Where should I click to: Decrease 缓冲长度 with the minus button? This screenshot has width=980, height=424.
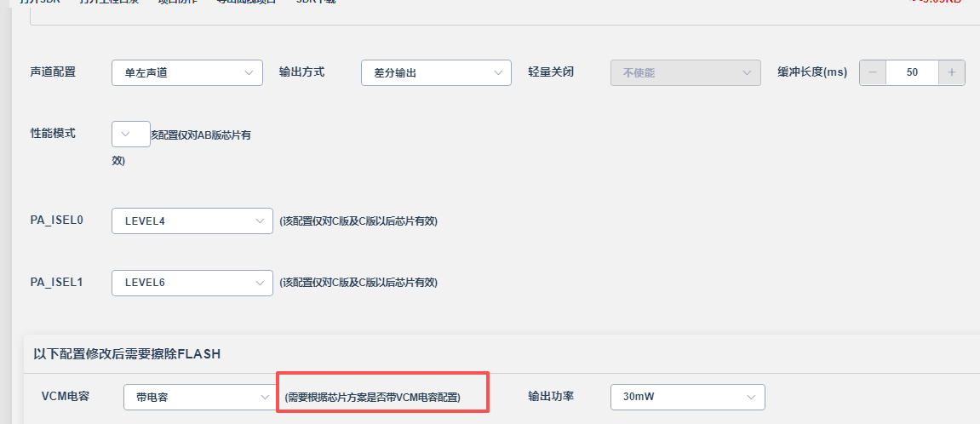click(873, 72)
